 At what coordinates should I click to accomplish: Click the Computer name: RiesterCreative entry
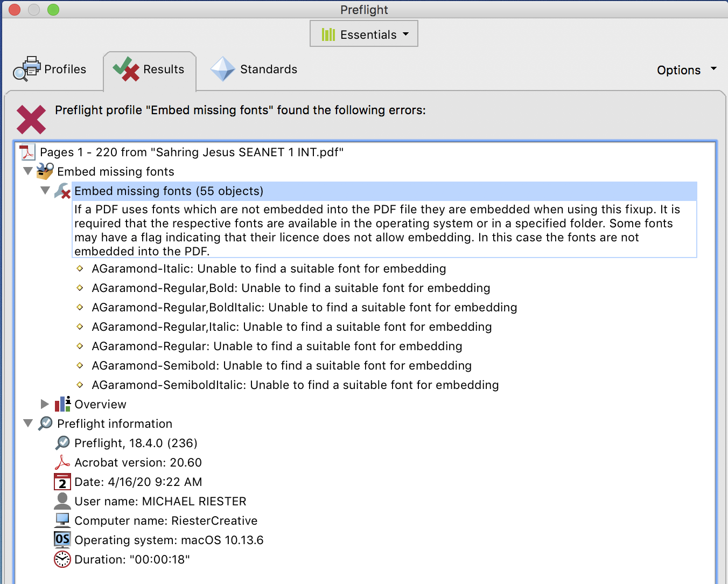(x=166, y=520)
